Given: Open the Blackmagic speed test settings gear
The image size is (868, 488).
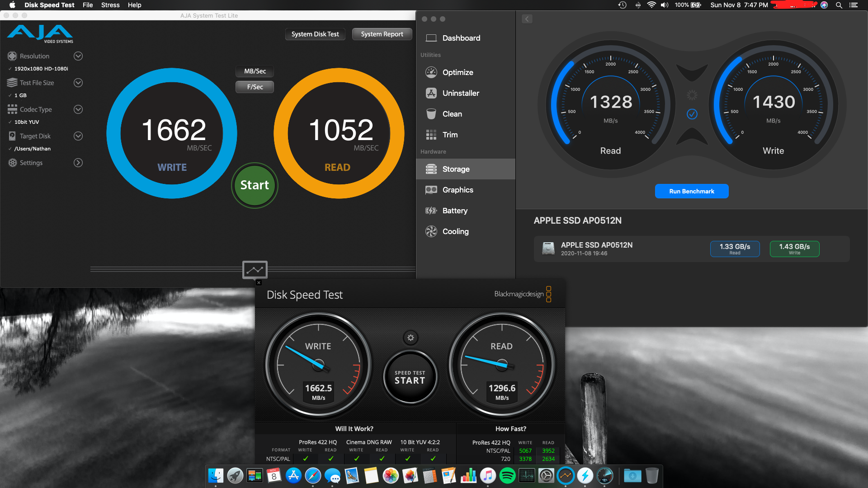Looking at the screenshot, I should pyautogui.click(x=410, y=338).
